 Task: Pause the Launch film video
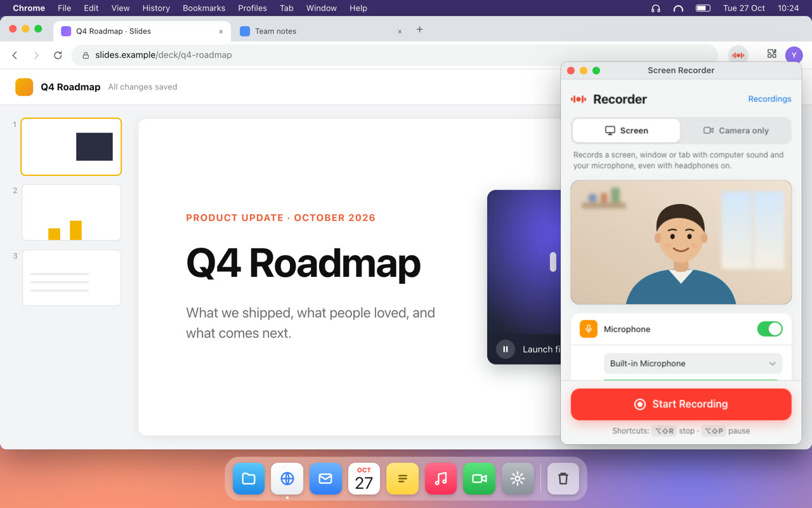[x=506, y=349]
